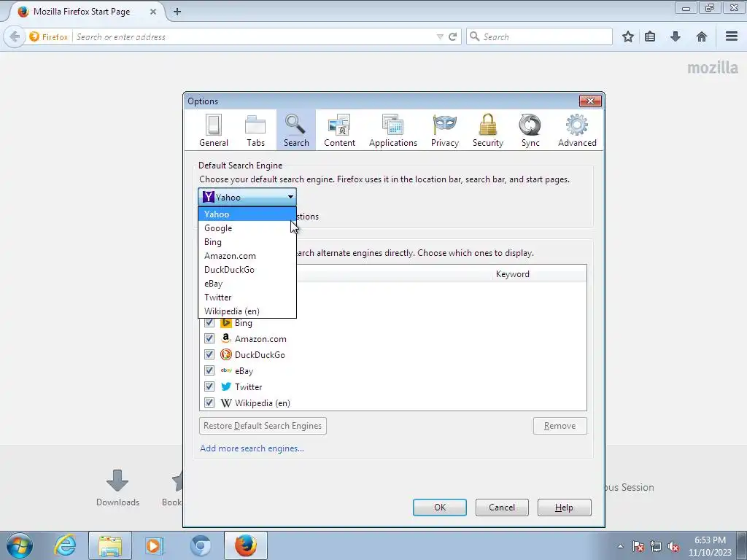Go to the Applications options pane
The image size is (747, 560).
coord(393,131)
